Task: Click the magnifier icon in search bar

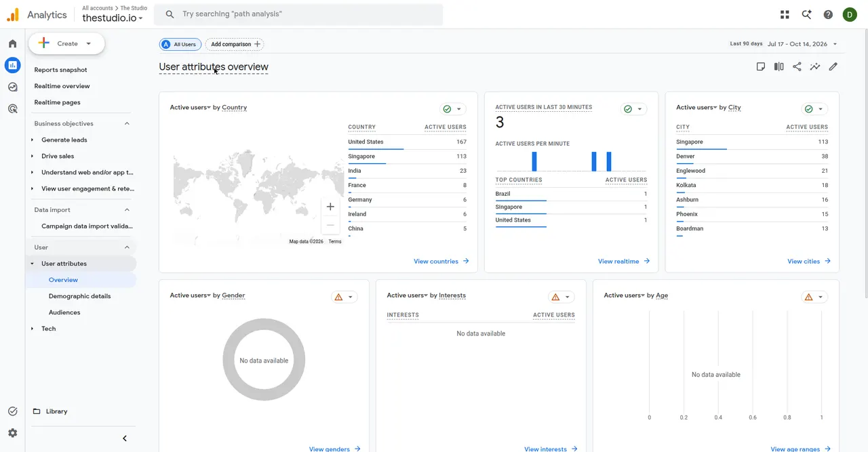Action: [x=170, y=14]
